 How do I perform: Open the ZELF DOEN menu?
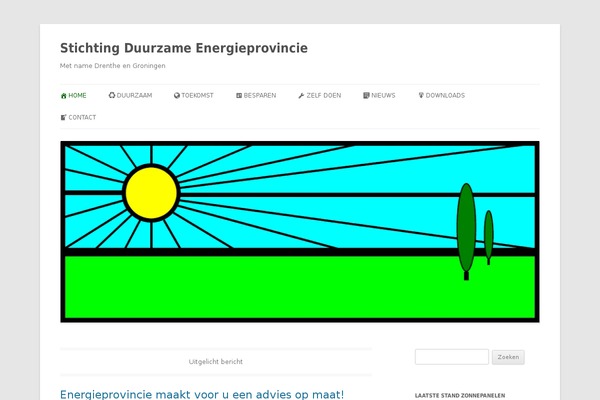click(x=320, y=96)
